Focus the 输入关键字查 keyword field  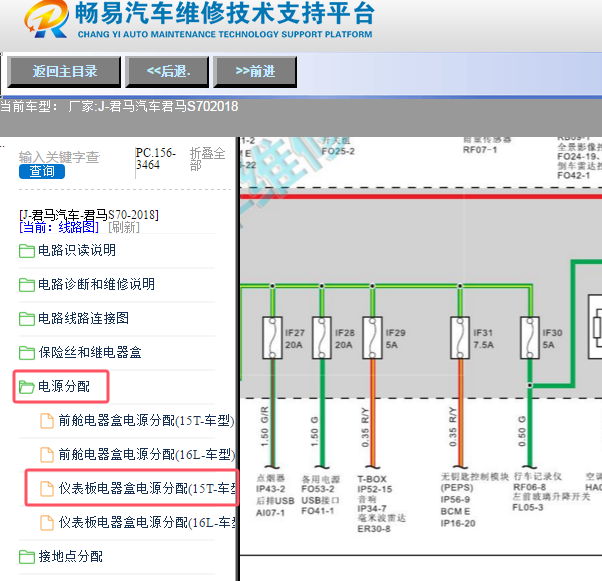[60, 157]
